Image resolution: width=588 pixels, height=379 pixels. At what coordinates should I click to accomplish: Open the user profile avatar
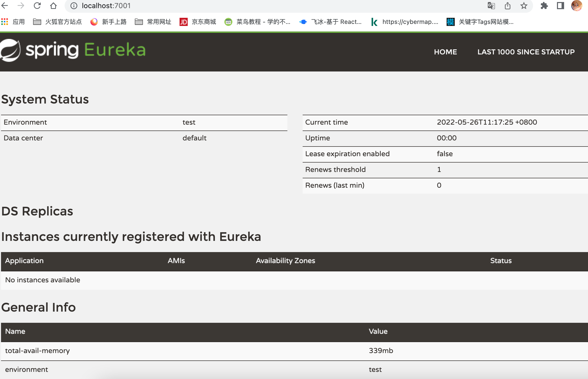577,6
